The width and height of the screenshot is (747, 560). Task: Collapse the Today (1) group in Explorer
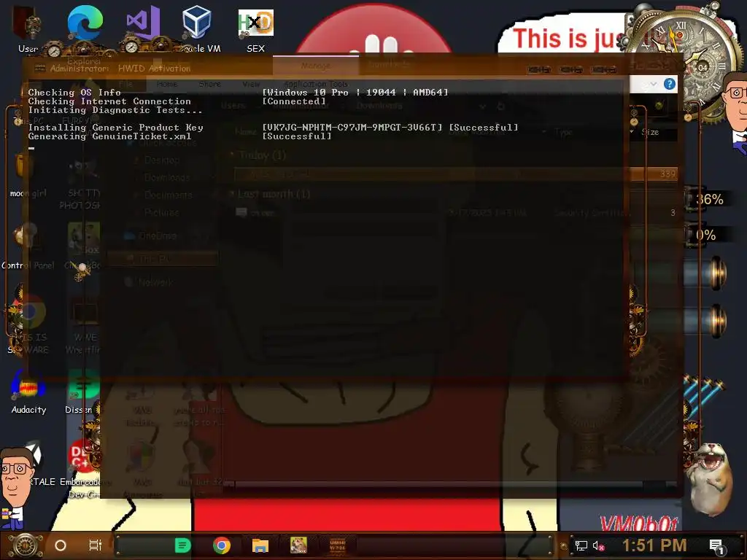click(x=232, y=155)
